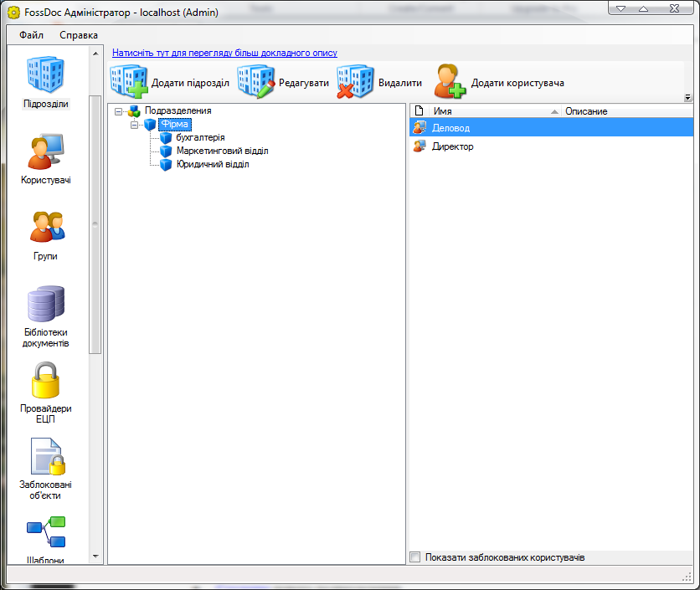The image size is (700, 590).
Task: Click the sidebar scroll-down arrow
Action: 95,557
